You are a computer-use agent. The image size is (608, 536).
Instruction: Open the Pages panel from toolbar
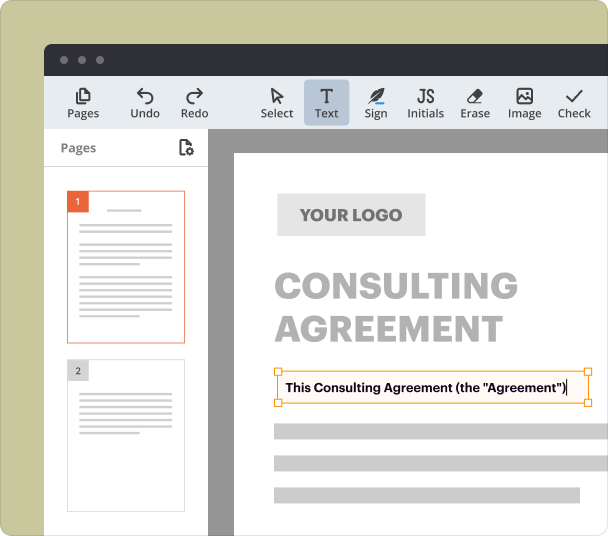(x=83, y=102)
